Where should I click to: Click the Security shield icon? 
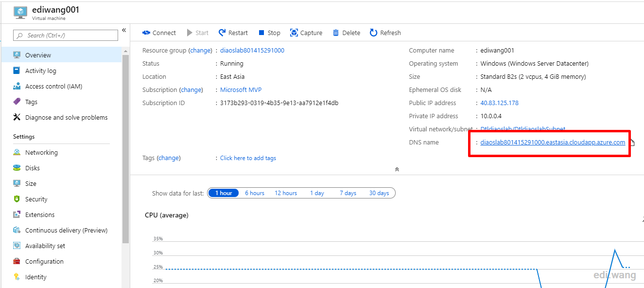pyautogui.click(x=17, y=199)
